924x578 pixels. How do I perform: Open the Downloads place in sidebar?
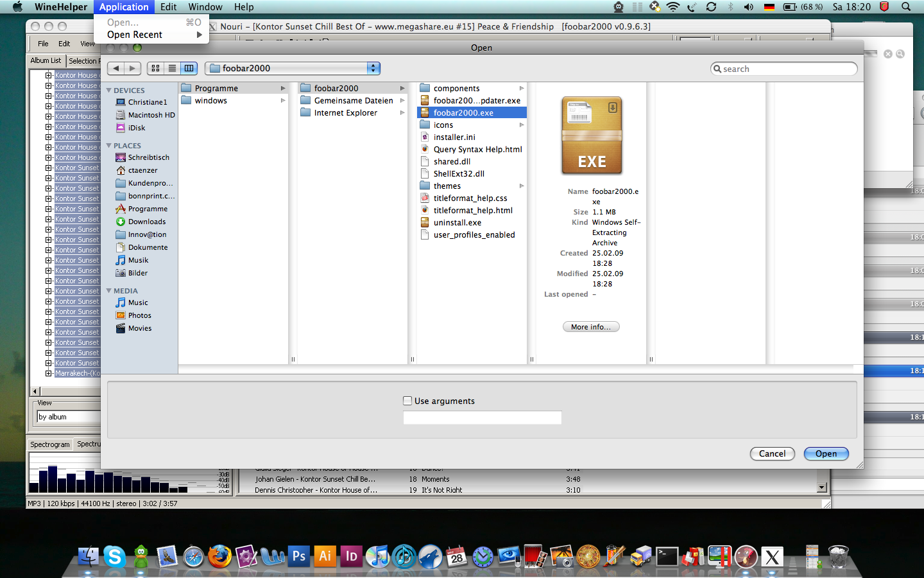pos(146,222)
